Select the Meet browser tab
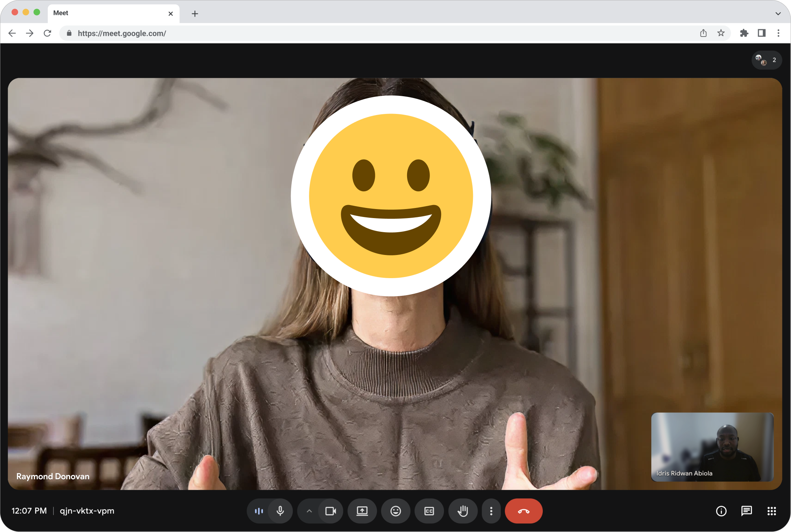Screen dimensions: 791x532 (113, 13)
